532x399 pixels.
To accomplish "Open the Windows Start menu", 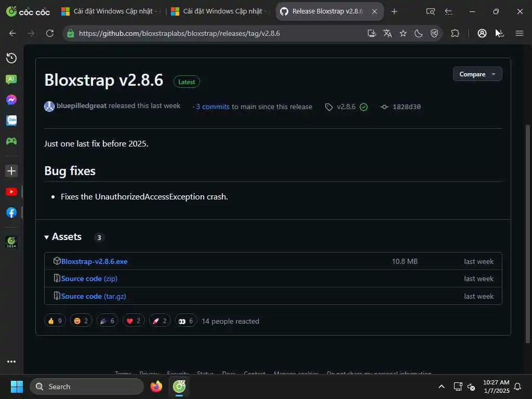I will pos(17,387).
